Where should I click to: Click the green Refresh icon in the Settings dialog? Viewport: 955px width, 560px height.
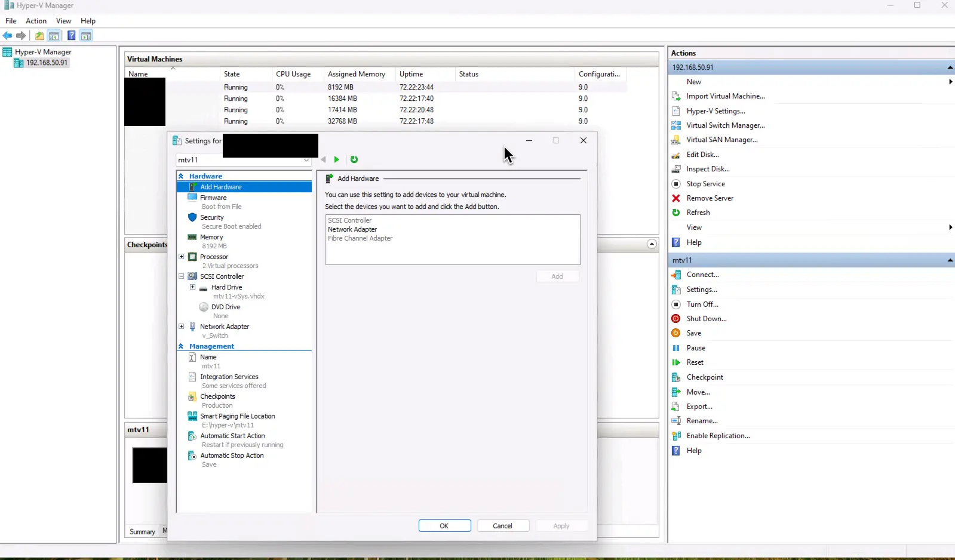[x=354, y=159]
